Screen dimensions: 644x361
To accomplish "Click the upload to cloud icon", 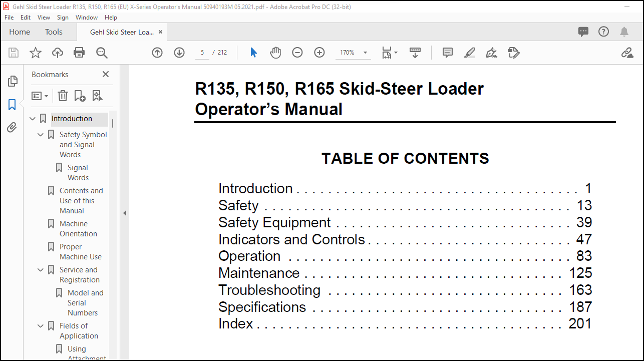I will point(58,53).
